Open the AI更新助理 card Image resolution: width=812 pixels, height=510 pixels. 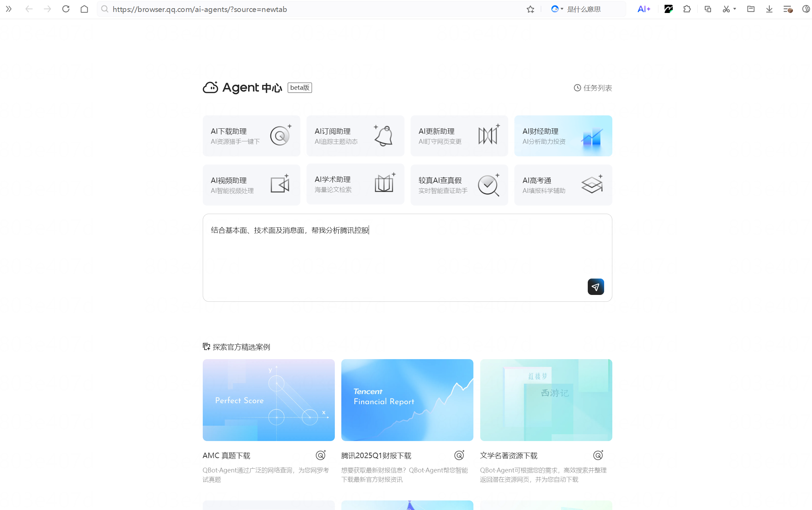point(459,136)
